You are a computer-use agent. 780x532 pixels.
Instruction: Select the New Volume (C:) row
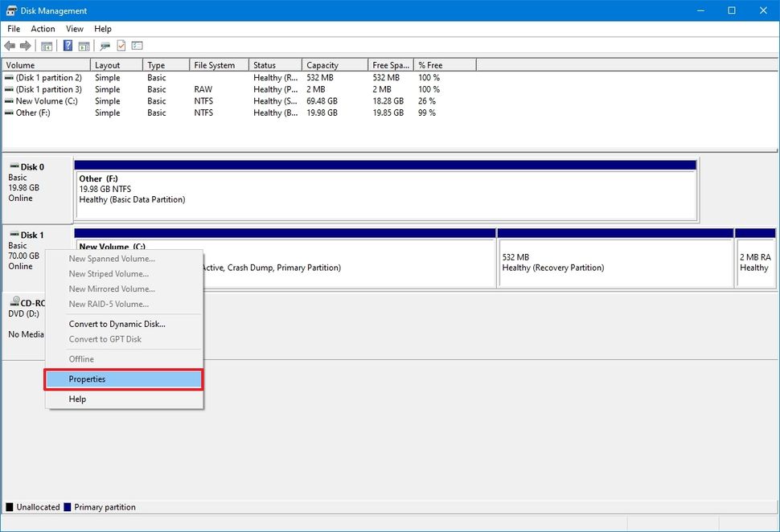point(46,101)
